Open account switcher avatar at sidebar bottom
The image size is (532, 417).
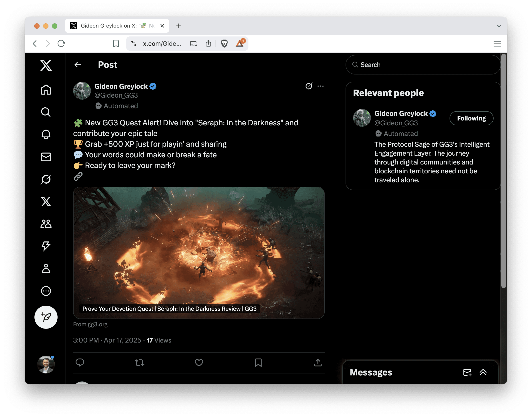[x=46, y=365]
